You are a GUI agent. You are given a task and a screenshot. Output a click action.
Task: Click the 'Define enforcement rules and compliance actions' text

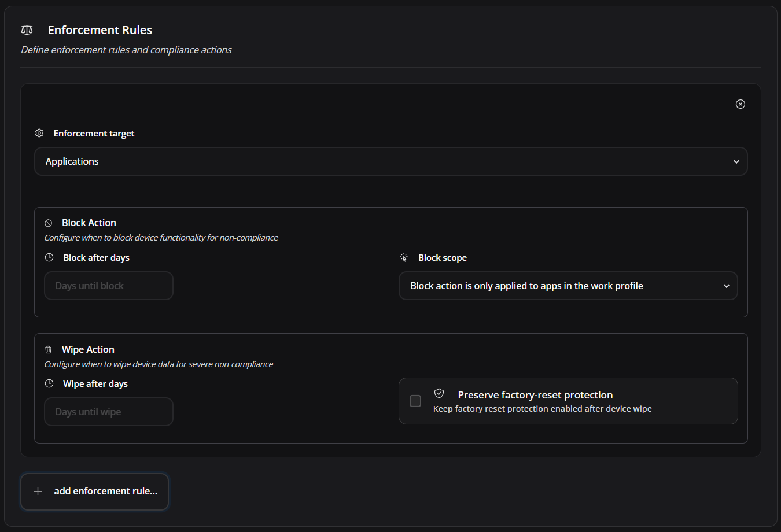(127, 50)
